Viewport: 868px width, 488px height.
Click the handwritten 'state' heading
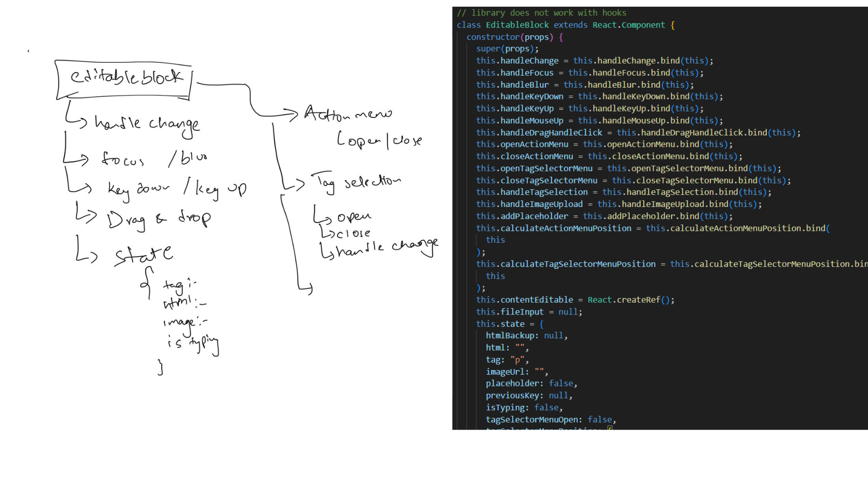point(144,254)
